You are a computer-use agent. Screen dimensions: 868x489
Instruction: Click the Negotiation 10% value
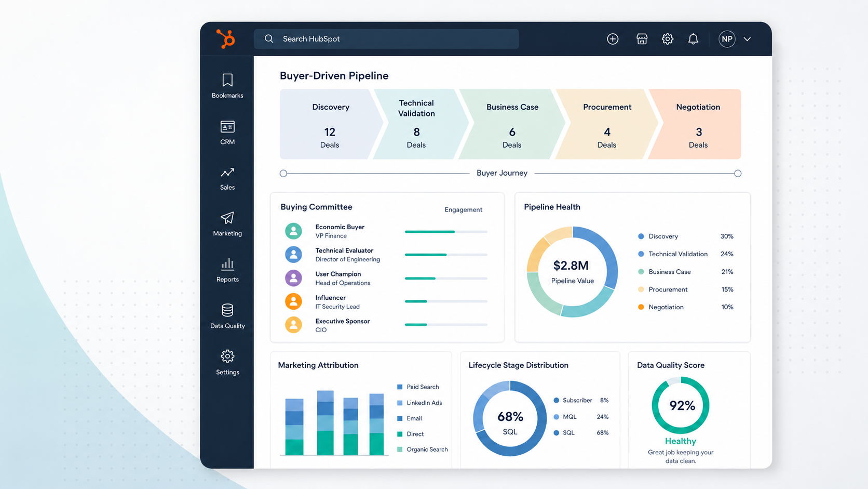[x=727, y=307]
